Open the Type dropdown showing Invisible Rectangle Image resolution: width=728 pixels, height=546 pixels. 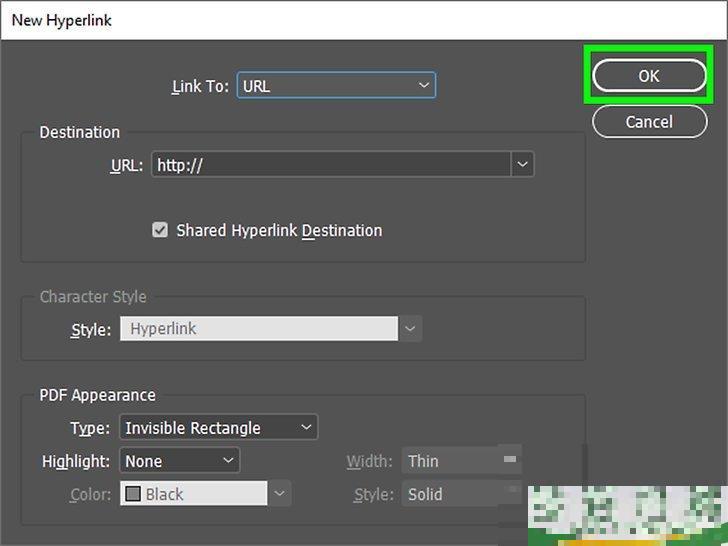(218, 428)
